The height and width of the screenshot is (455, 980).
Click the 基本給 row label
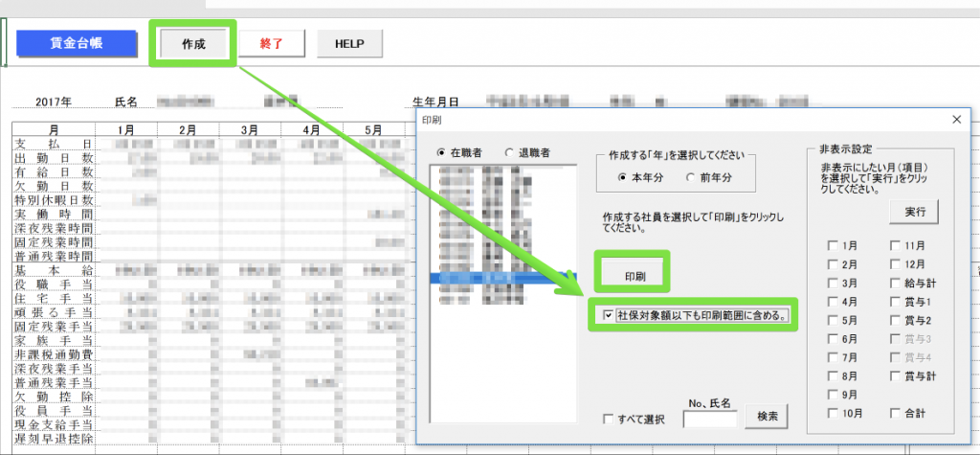[x=54, y=270]
